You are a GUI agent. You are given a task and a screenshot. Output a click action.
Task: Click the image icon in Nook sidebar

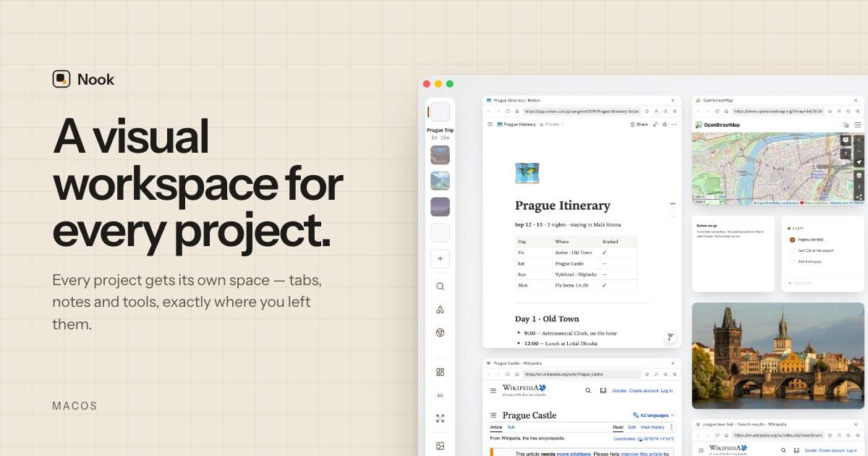(x=440, y=446)
